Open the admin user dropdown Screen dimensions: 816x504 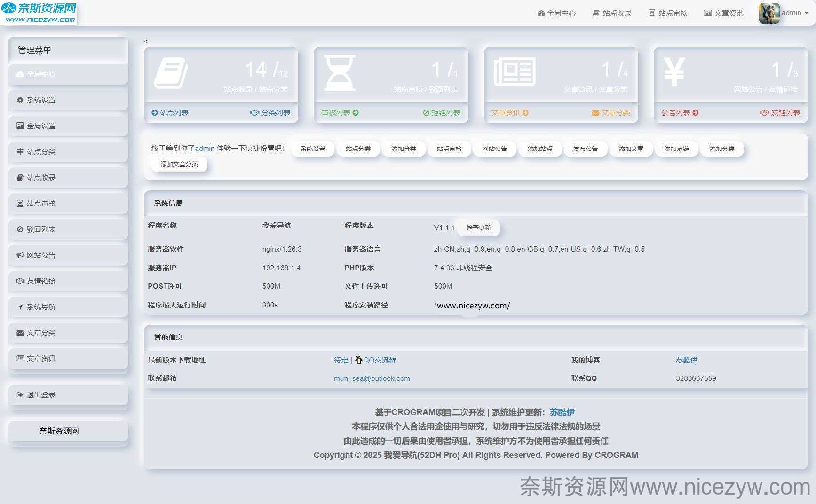794,13
